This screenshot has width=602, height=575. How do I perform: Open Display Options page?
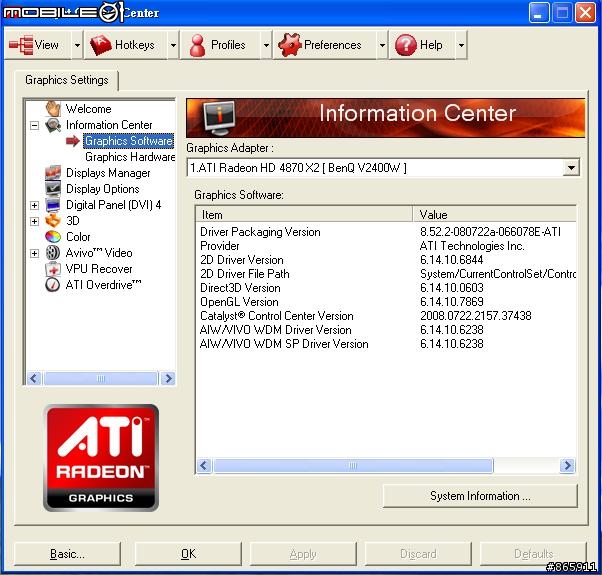[103, 189]
